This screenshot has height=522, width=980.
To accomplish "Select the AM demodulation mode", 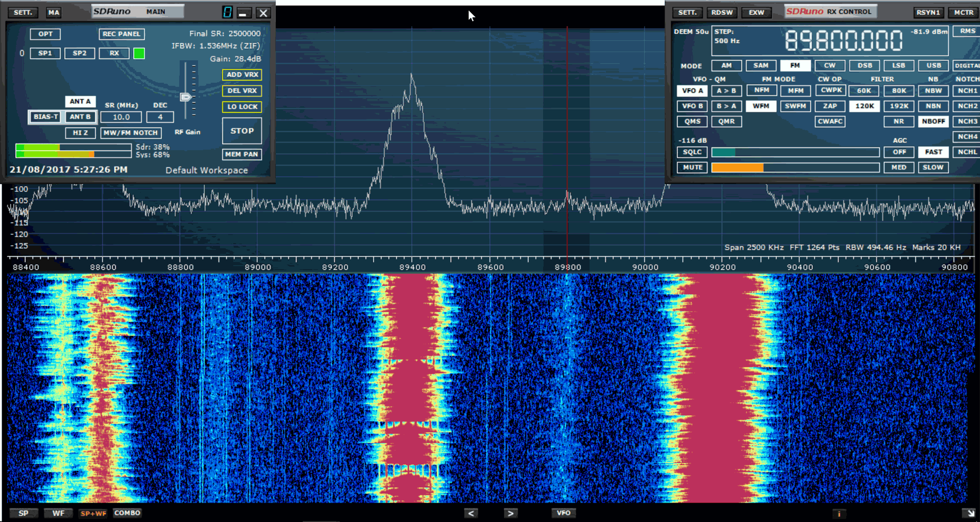I will pyautogui.click(x=726, y=66).
